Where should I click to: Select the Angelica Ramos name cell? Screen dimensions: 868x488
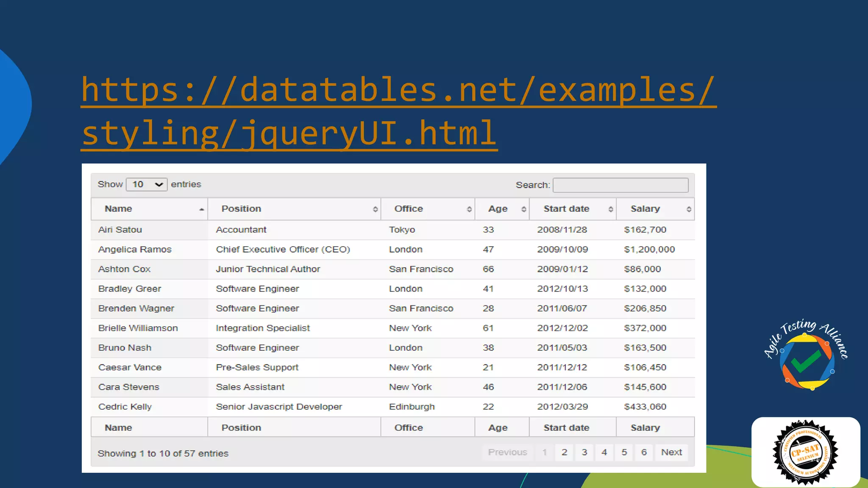149,250
